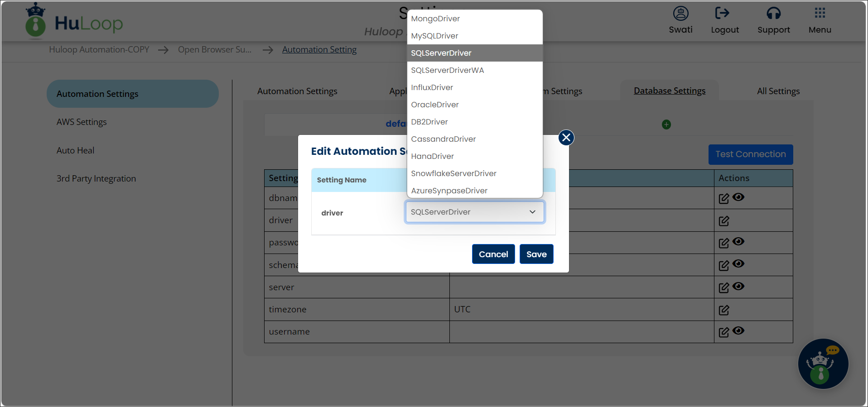Select MongoDriver from the list
Viewport: 868px width, 407px height.
475,19
